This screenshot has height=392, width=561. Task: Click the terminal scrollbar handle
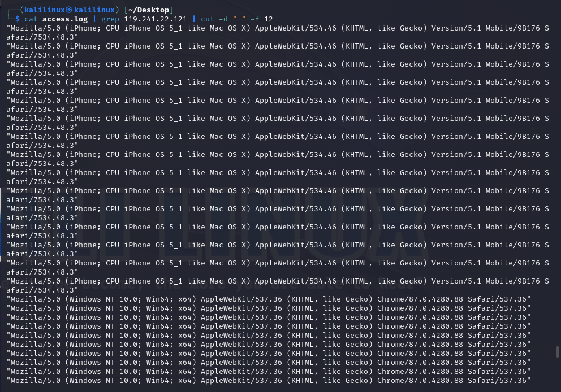(x=557, y=352)
